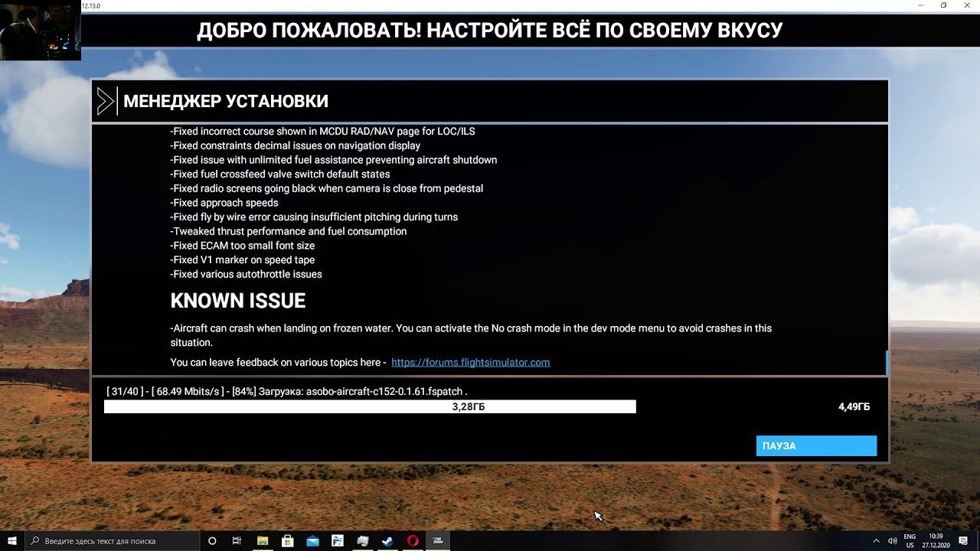This screenshot has height=551, width=980.
Task: Open File Explorer from the taskbar
Action: point(263,541)
